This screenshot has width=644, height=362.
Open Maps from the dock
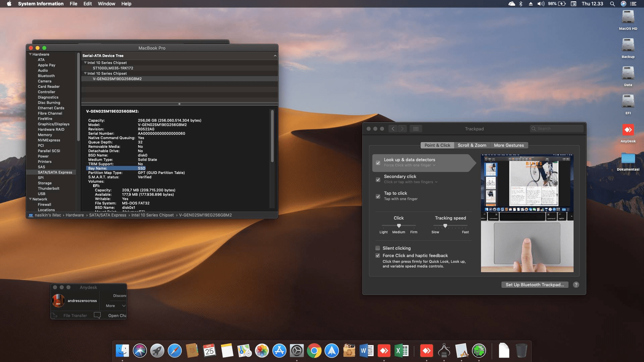point(245,351)
